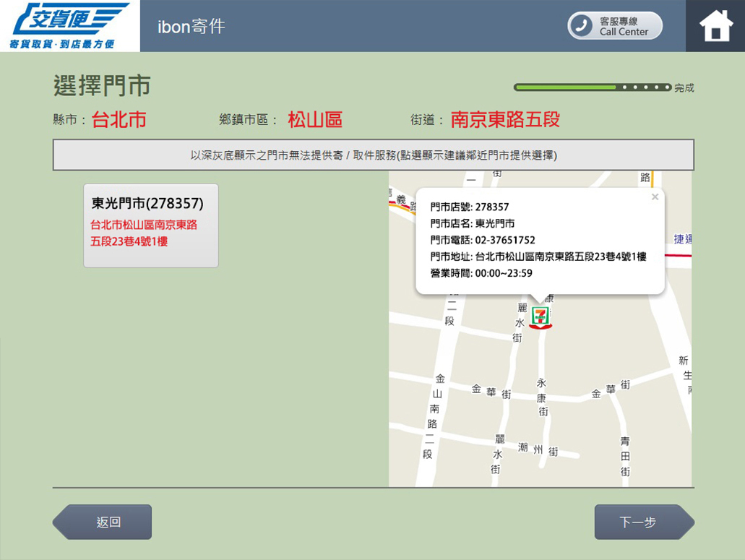Click 門市電話: 02-37651752 in popup
This screenshot has width=745, height=560.
point(483,240)
